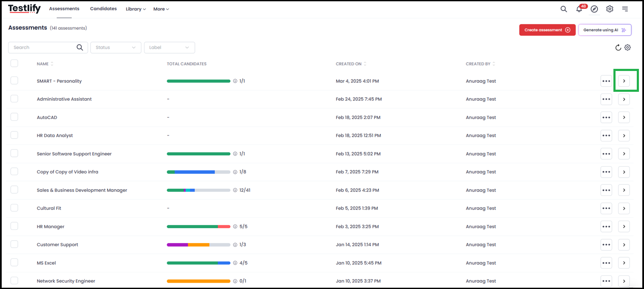Go to the Assessments tab

pyautogui.click(x=64, y=8)
